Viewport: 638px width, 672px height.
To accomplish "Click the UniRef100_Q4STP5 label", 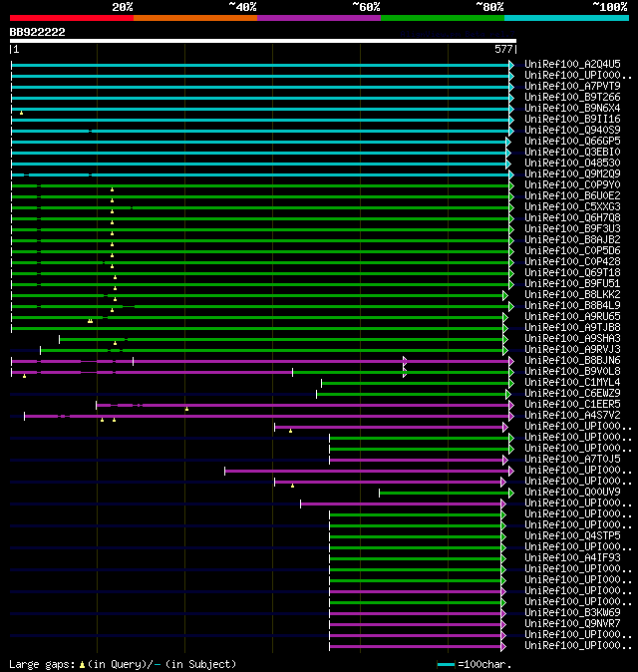I will (x=572, y=536).
